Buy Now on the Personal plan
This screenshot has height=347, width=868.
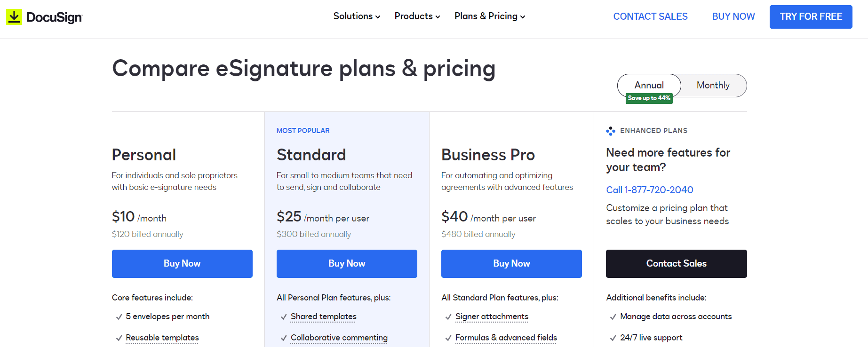click(x=182, y=263)
